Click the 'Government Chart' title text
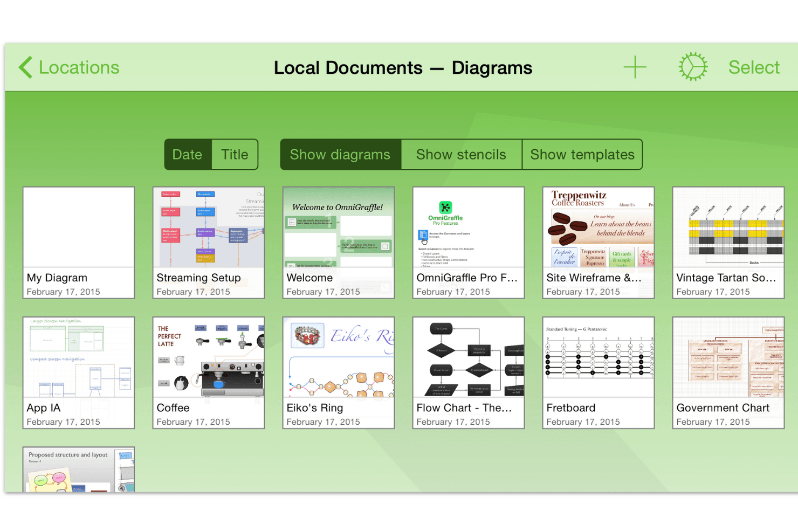This screenshot has height=532, width=798. [723, 408]
